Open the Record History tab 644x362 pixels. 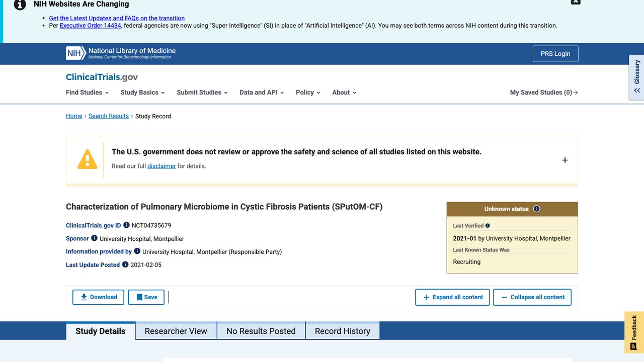343,331
